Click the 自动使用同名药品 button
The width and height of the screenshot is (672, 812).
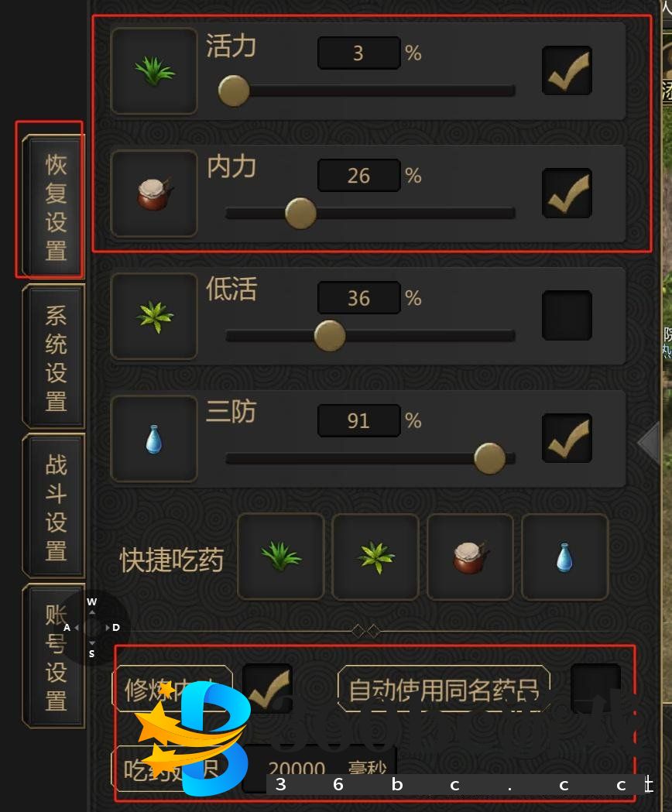(444, 689)
